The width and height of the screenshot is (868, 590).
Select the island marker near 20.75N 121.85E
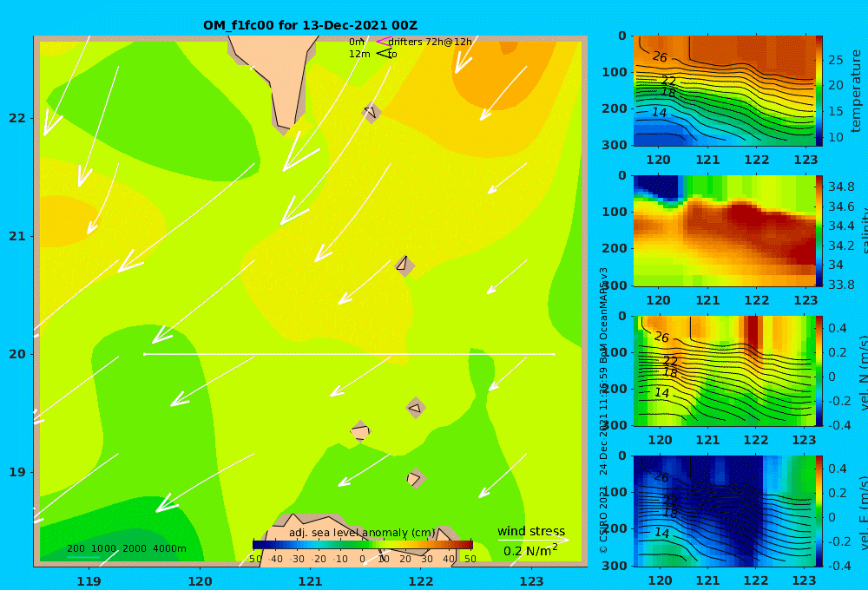pos(404,265)
